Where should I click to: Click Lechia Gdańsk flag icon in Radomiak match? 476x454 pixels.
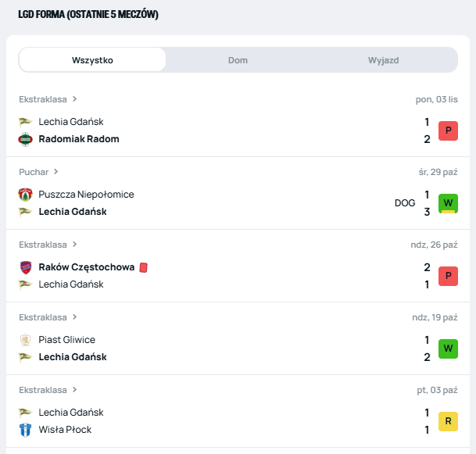click(25, 122)
